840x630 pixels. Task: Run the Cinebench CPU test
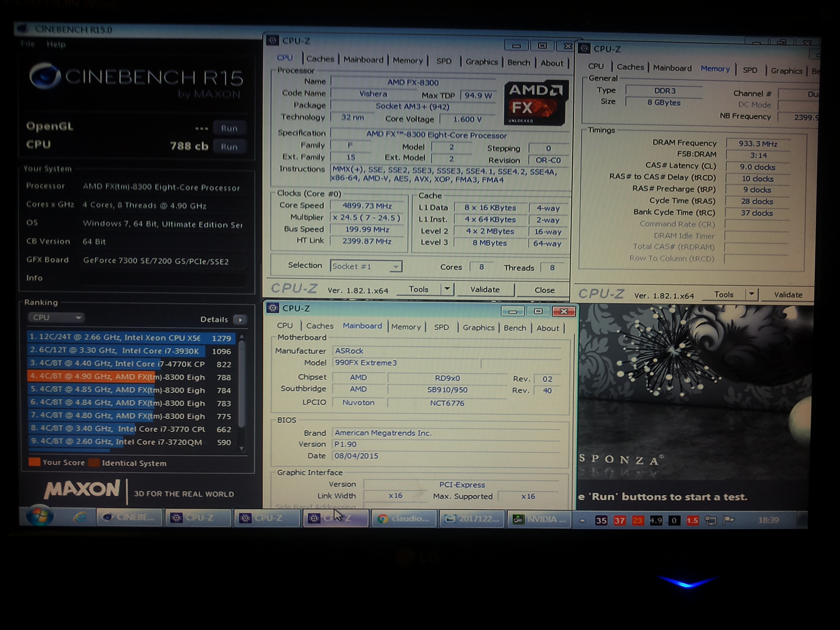229,147
